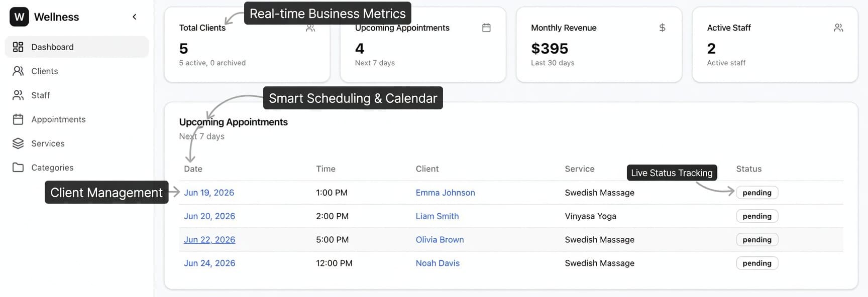868x297 pixels.
Task: Click the Service column header
Action: (580, 169)
